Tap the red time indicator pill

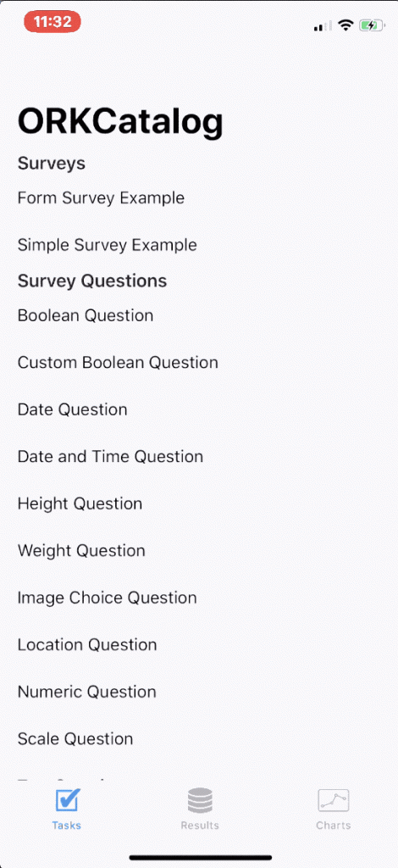53,21
